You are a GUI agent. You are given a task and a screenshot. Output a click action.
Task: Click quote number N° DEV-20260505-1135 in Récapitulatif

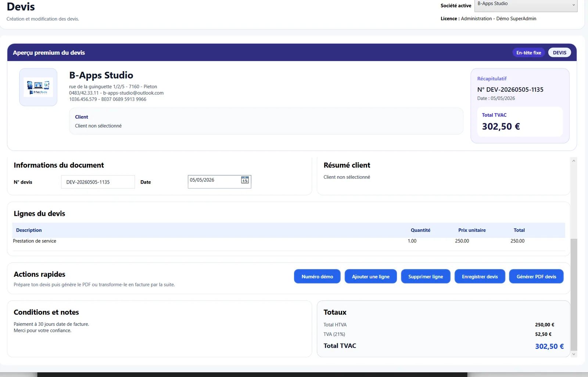[510, 90]
